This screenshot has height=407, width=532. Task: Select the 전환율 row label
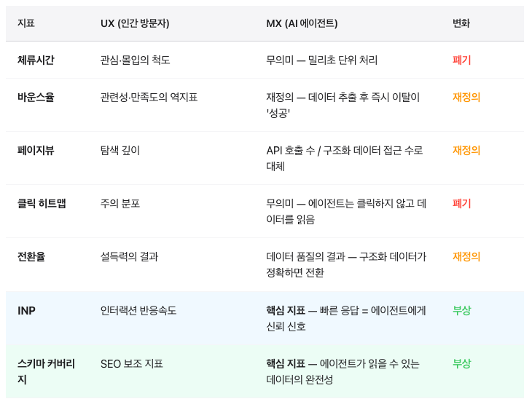(31, 256)
